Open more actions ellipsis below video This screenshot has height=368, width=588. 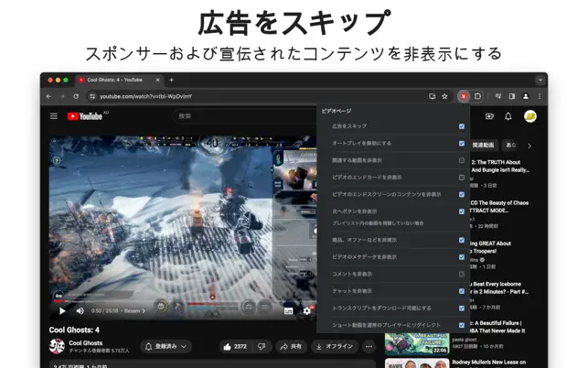coord(369,347)
